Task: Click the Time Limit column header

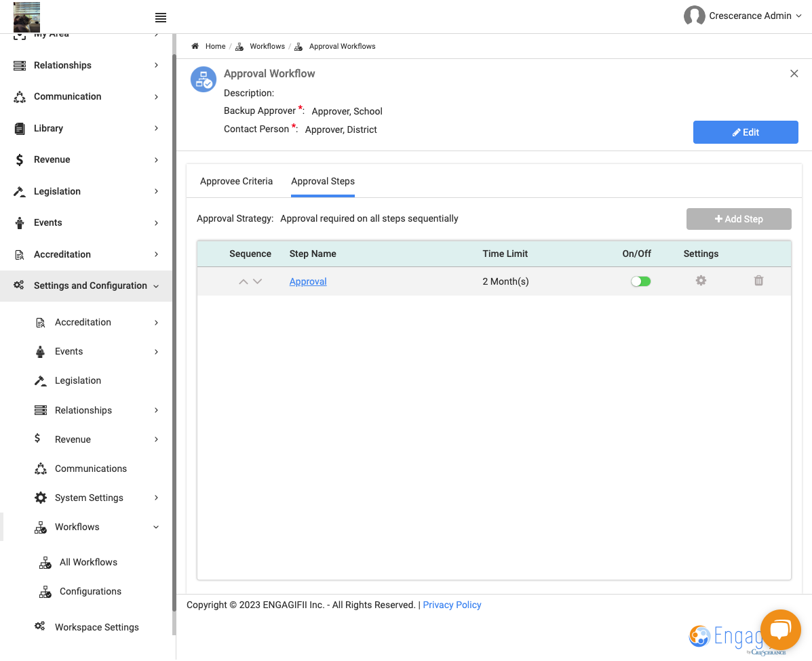Action: pyautogui.click(x=505, y=254)
